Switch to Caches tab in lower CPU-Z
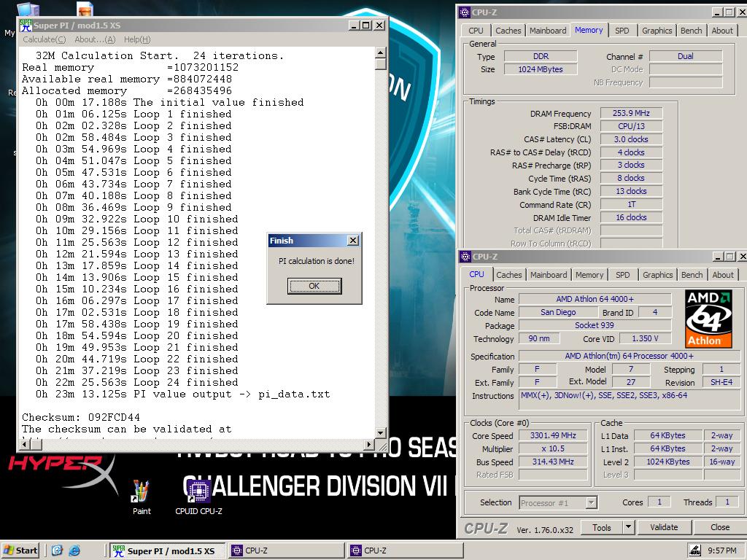Image resolution: width=747 pixels, height=560 pixels. (x=508, y=275)
